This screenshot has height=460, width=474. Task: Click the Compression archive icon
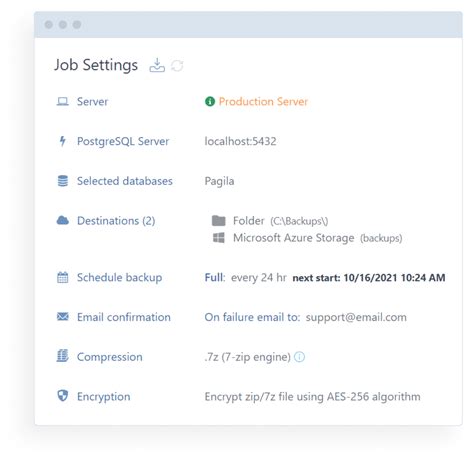63,356
